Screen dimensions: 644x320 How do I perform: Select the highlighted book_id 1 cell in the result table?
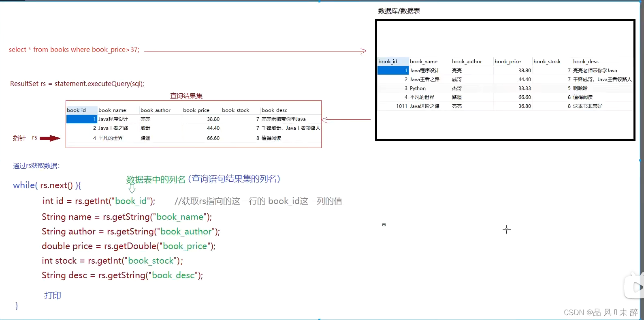[82, 119]
